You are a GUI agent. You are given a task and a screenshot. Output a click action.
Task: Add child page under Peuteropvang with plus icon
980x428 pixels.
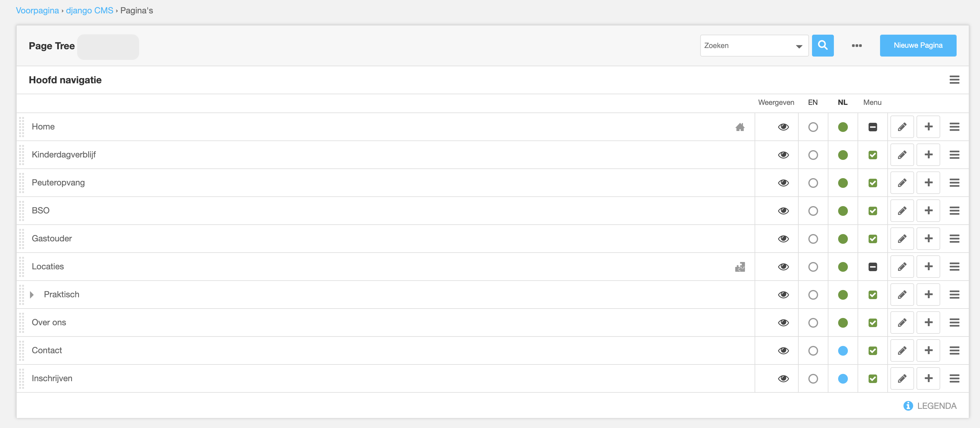coord(928,183)
